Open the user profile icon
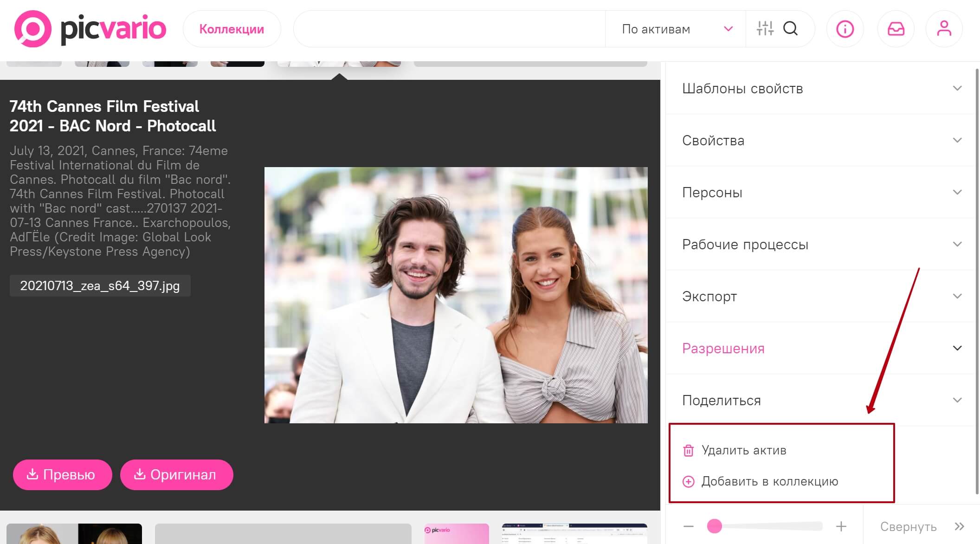Screen dimensions: 980x544 pos(944,29)
